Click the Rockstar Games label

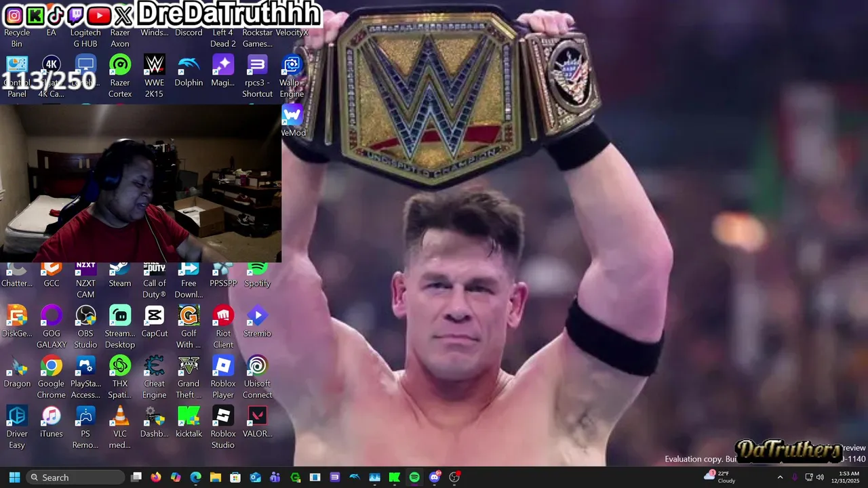[x=258, y=38]
